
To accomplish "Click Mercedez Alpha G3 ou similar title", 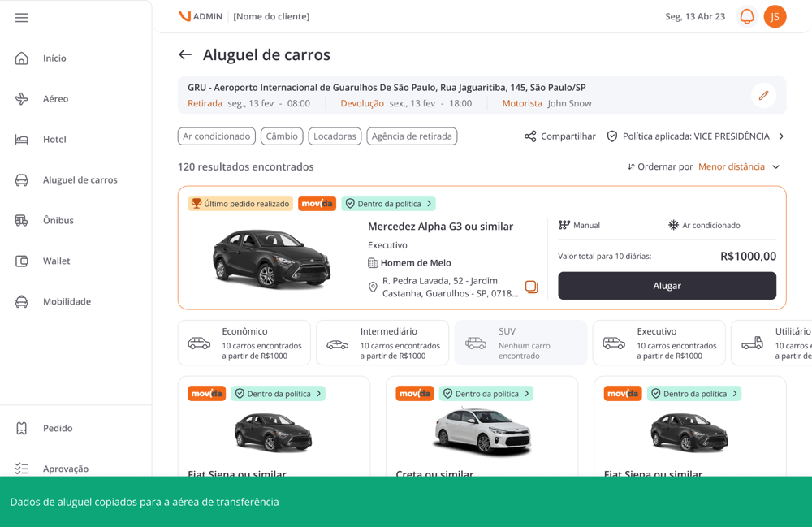I will tap(440, 227).
